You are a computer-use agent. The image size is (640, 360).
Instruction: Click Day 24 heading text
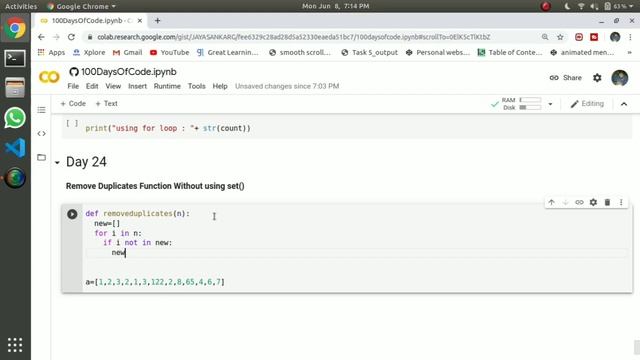[x=86, y=162]
